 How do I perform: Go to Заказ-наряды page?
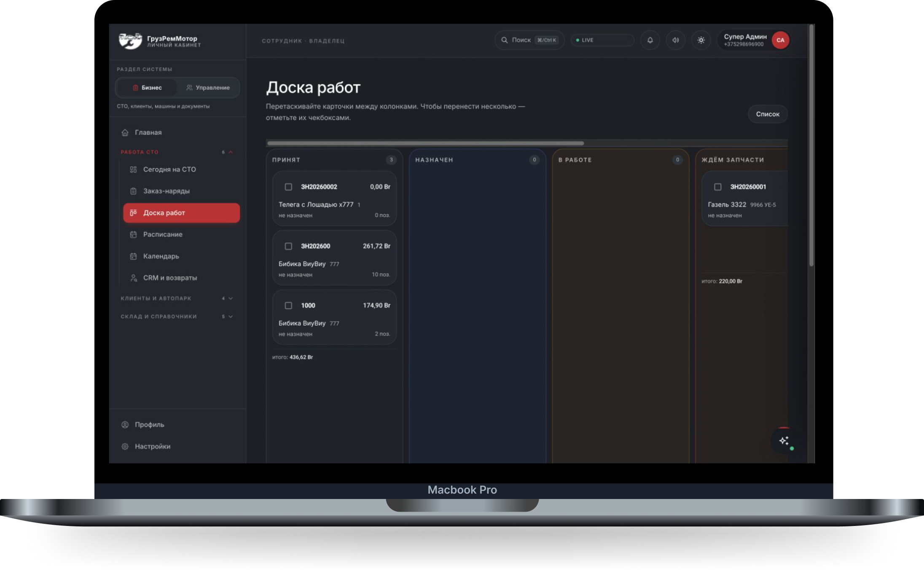pyautogui.click(x=166, y=191)
